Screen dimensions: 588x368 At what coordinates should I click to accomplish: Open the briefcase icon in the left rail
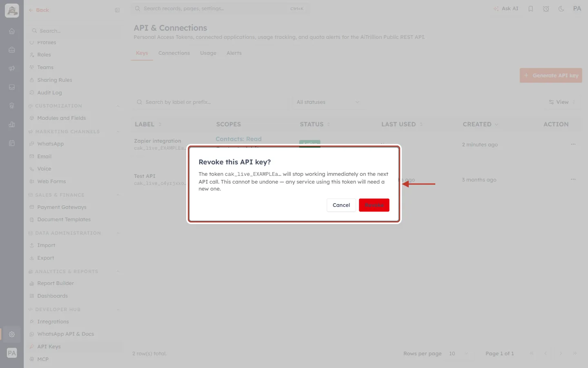coord(12,50)
